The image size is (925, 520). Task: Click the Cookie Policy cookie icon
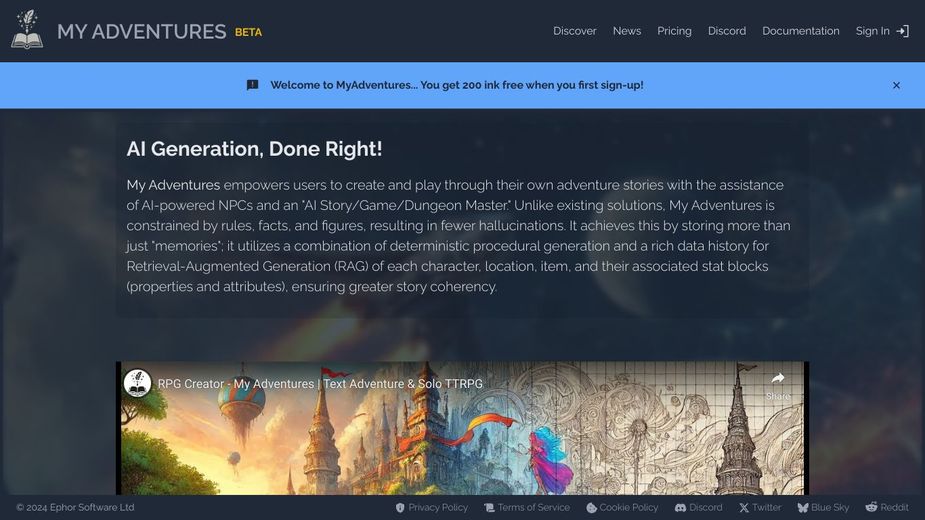[591, 508]
